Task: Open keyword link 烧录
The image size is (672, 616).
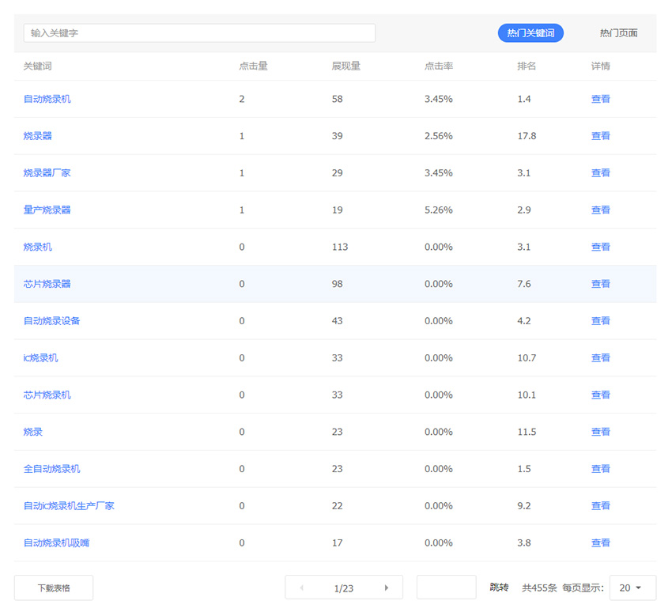Action: pos(33,432)
